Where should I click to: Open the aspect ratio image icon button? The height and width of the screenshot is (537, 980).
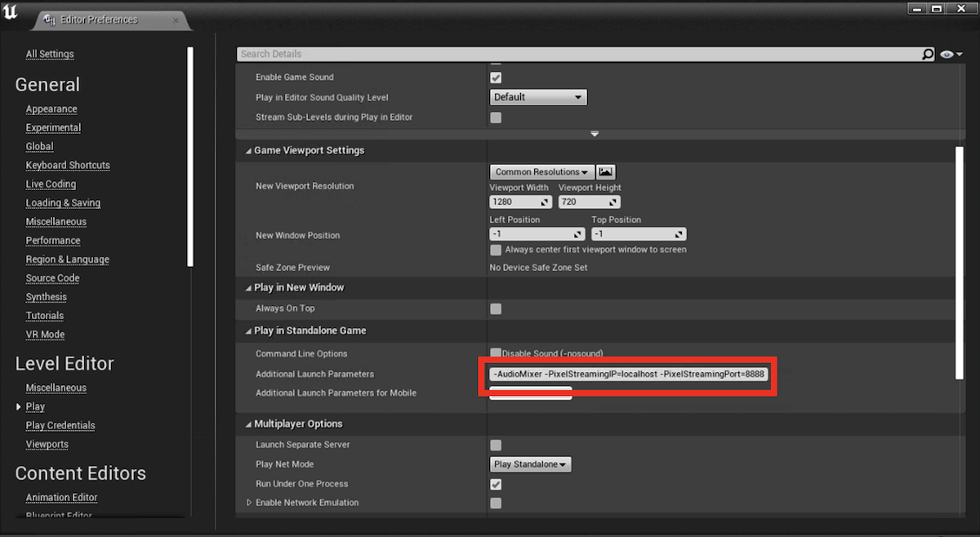[605, 172]
